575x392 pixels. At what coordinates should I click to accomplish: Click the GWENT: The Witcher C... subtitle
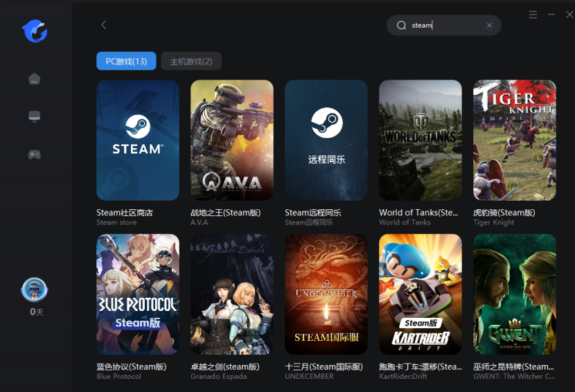click(514, 377)
